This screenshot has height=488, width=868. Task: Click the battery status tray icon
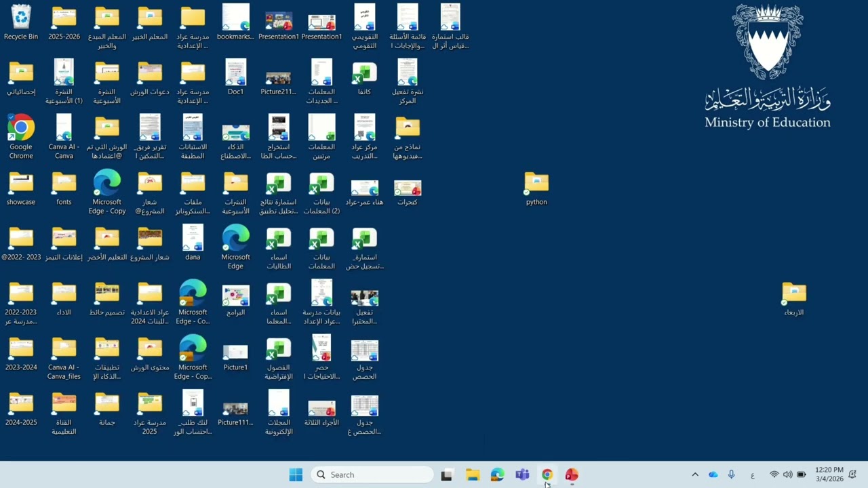tap(801, 474)
